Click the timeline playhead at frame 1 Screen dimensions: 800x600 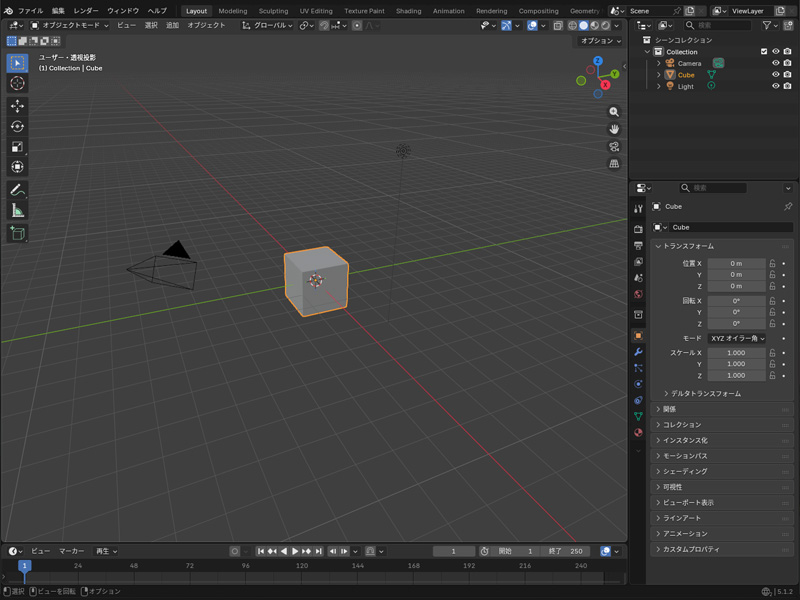(24, 566)
